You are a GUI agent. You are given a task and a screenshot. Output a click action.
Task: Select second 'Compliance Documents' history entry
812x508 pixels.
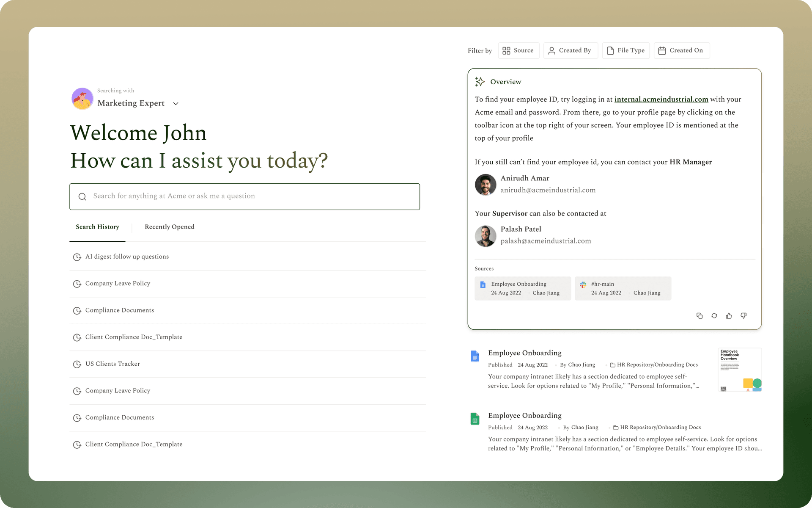(x=248, y=417)
